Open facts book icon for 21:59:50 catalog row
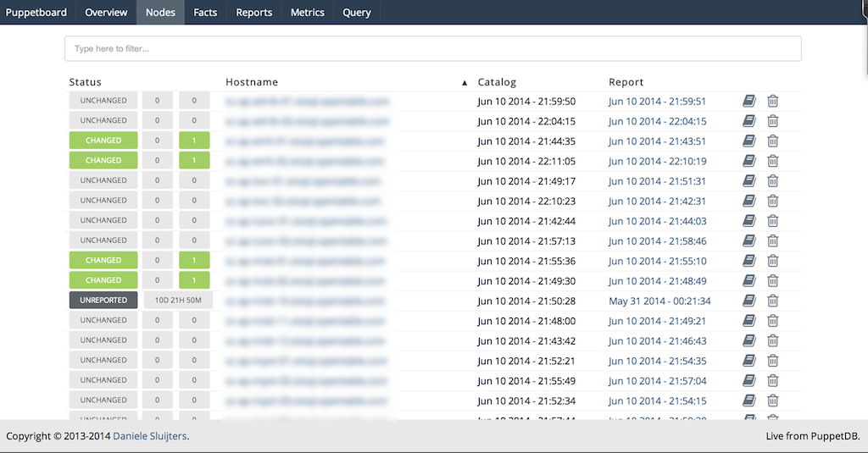The height and width of the screenshot is (453, 868). point(748,101)
